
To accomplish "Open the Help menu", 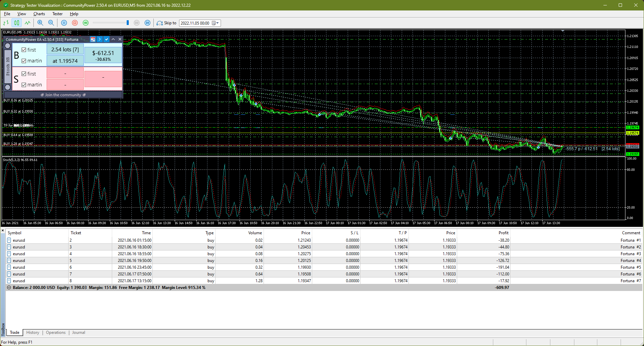I will pos(74,14).
